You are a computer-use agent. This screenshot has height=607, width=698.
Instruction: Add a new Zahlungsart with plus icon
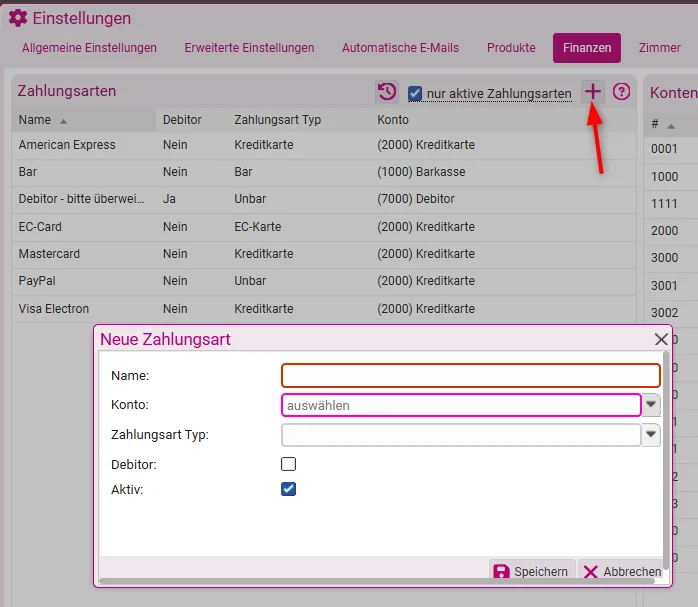pyautogui.click(x=592, y=92)
